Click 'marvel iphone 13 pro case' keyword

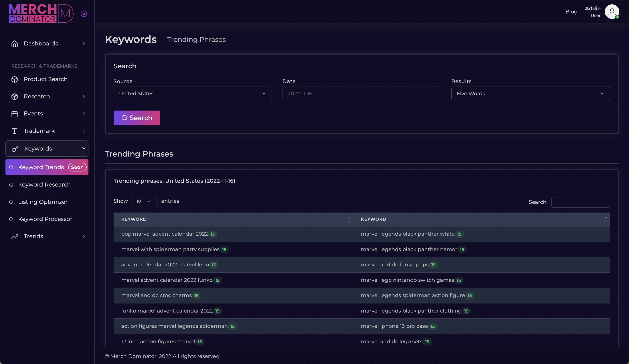pyautogui.click(x=394, y=326)
